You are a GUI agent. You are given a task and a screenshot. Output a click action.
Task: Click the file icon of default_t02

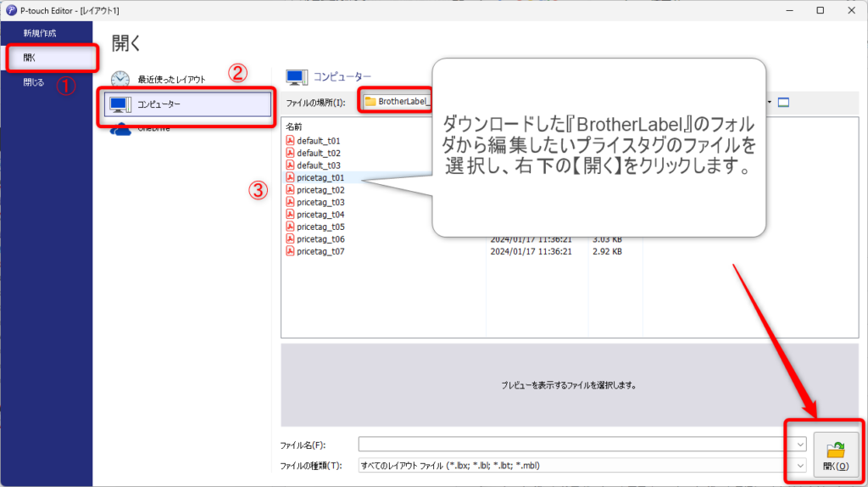point(290,153)
